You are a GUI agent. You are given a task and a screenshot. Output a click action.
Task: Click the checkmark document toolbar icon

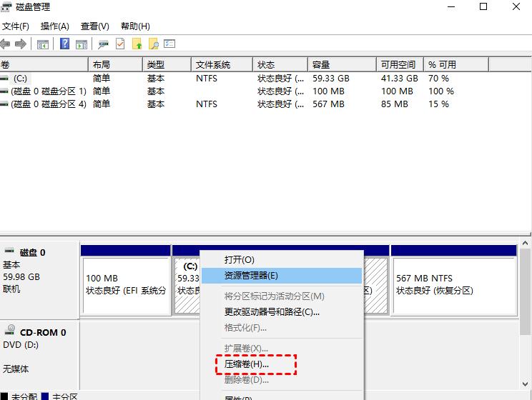(x=120, y=44)
